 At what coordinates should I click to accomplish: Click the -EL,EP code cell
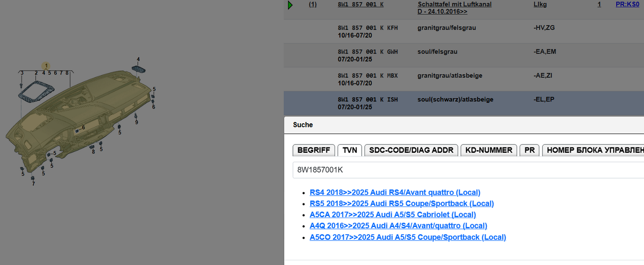click(543, 99)
